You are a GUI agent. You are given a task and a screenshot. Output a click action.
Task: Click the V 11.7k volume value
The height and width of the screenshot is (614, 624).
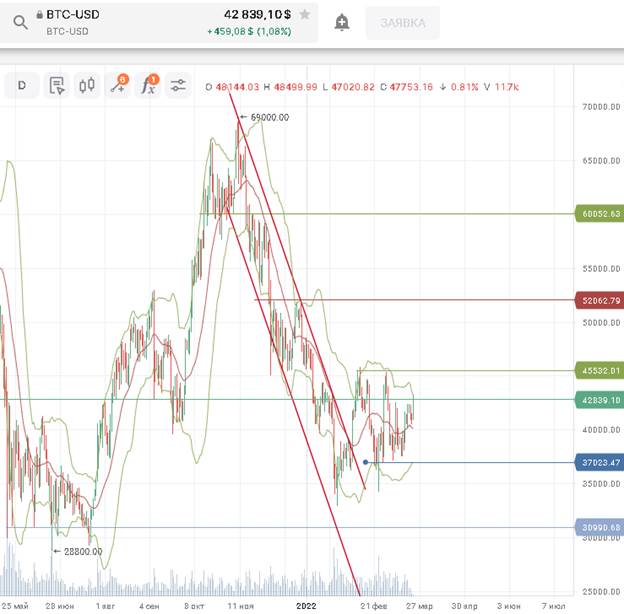(501, 87)
